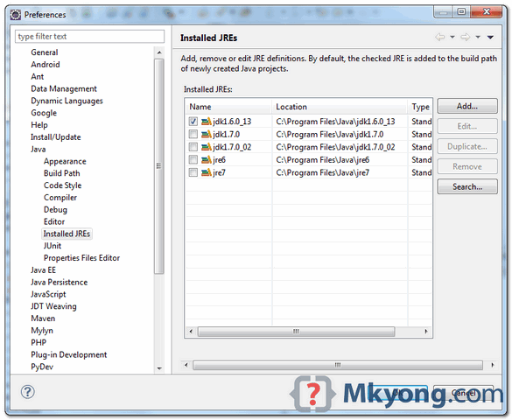Click the jdk1.7.0 JRE library icon
The width and height of the screenshot is (512, 420).
tap(207, 134)
